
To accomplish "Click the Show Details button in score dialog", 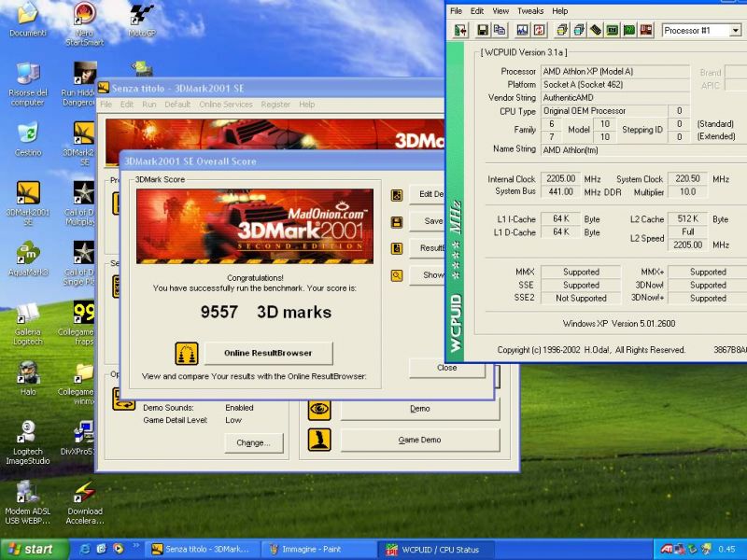I will pos(427,274).
